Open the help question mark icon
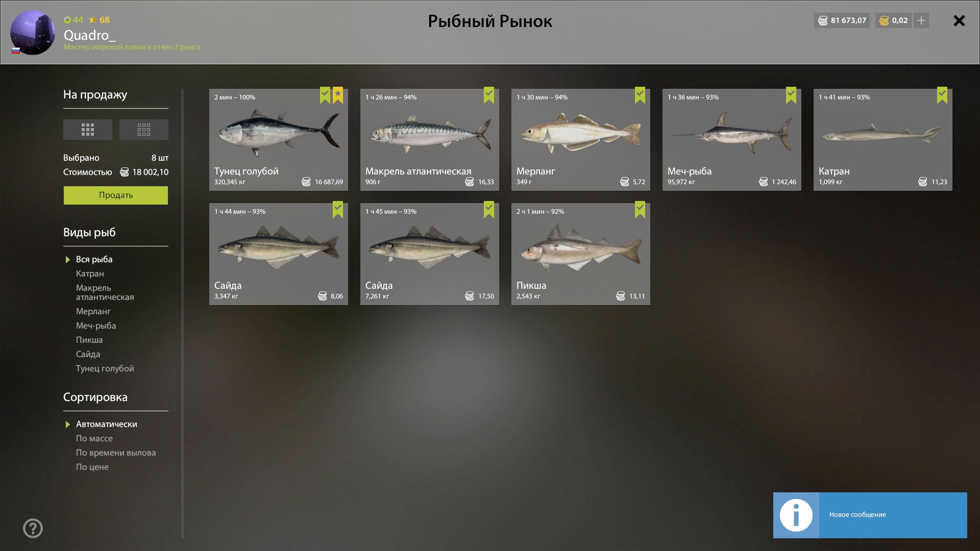The image size is (980, 551). (33, 528)
